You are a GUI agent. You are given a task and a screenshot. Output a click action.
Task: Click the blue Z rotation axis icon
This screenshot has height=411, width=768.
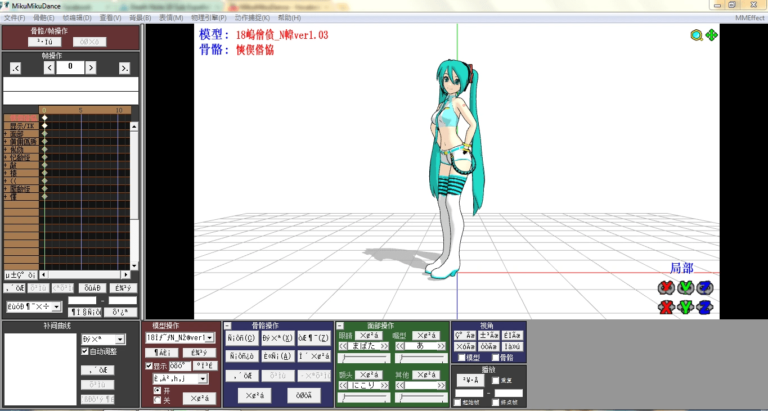click(x=704, y=288)
